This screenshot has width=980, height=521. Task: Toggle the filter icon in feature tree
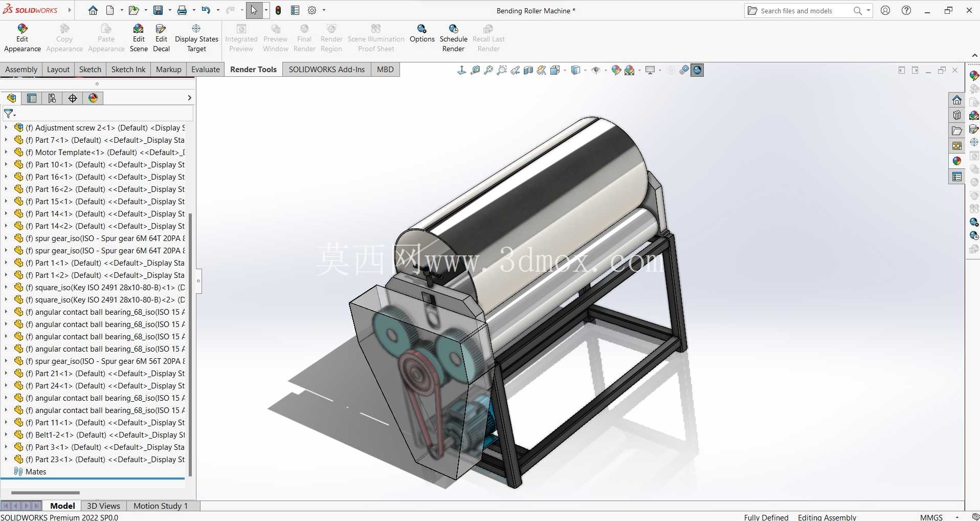pyautogui.click(x=9, y=114)
